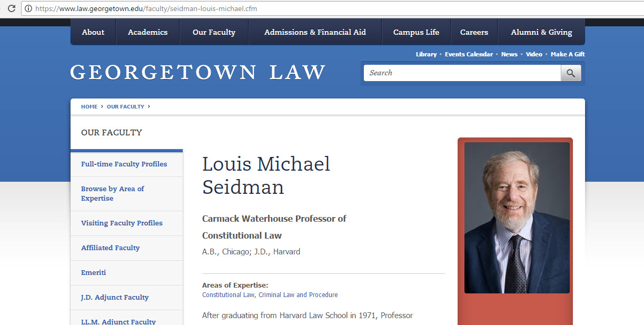Open the Events Calendar link
The image size is (644, 325).
pos(469,54)
